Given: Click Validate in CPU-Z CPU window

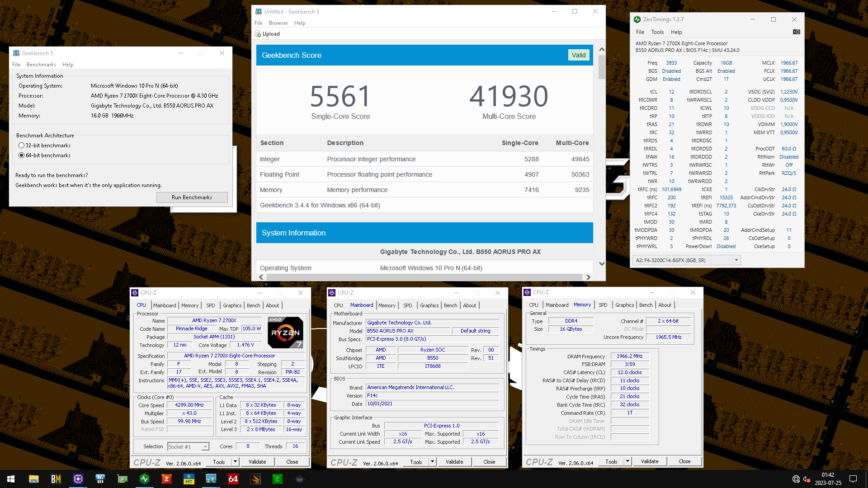Looking at the screenshot, I should pyautogui.click(x=257, y=462).
